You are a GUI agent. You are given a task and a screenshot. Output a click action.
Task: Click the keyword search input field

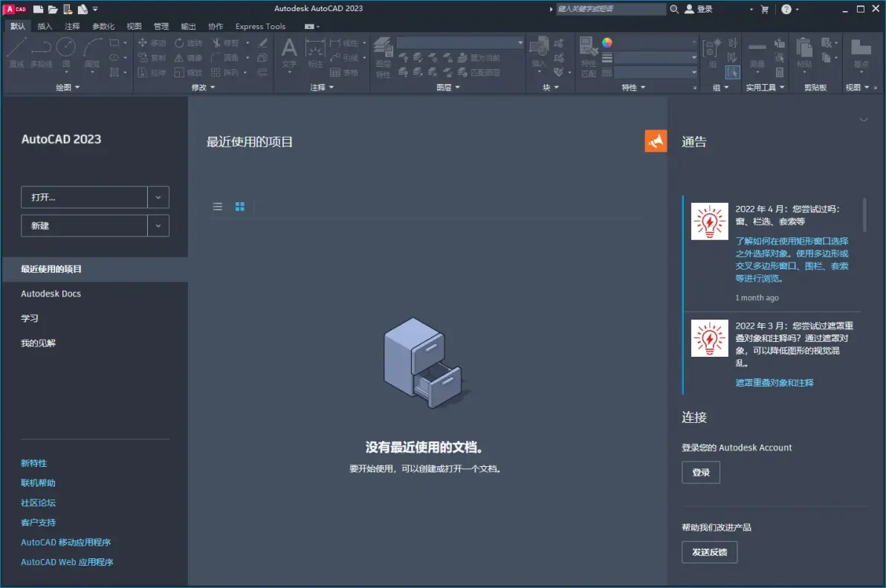(610, 9)
